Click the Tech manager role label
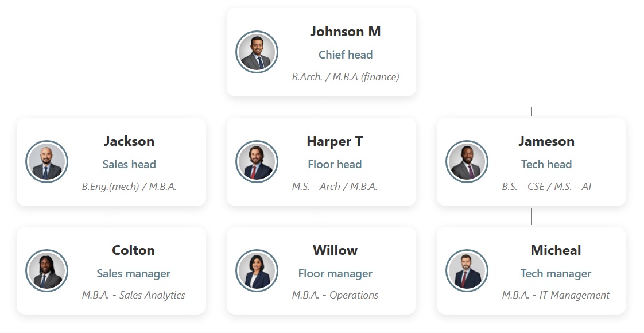 pyautogui.click(x=556, y=273)
